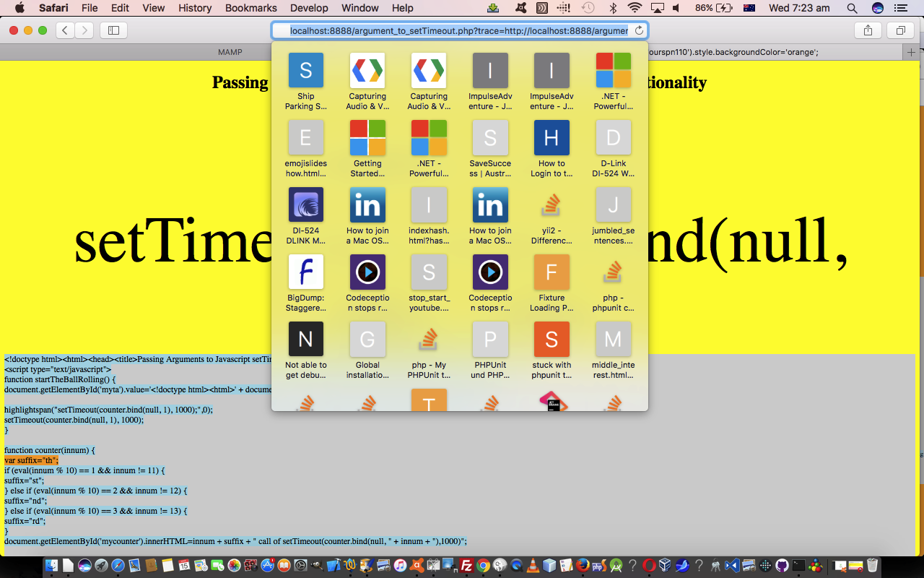Image resolution: width=924 pixels, height=578 pixels.
Task: Click the Safari back button
Action: coord(66,30)
